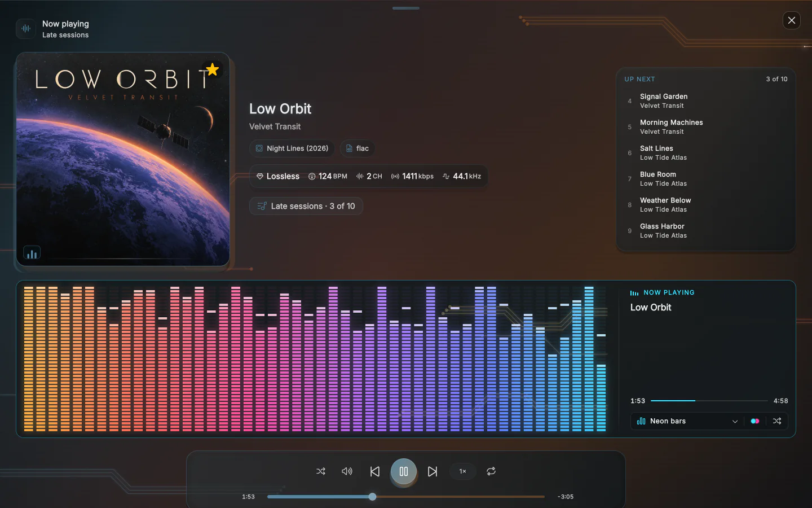Skip to the next track
The image size is (812, 508).
(433, 471)
